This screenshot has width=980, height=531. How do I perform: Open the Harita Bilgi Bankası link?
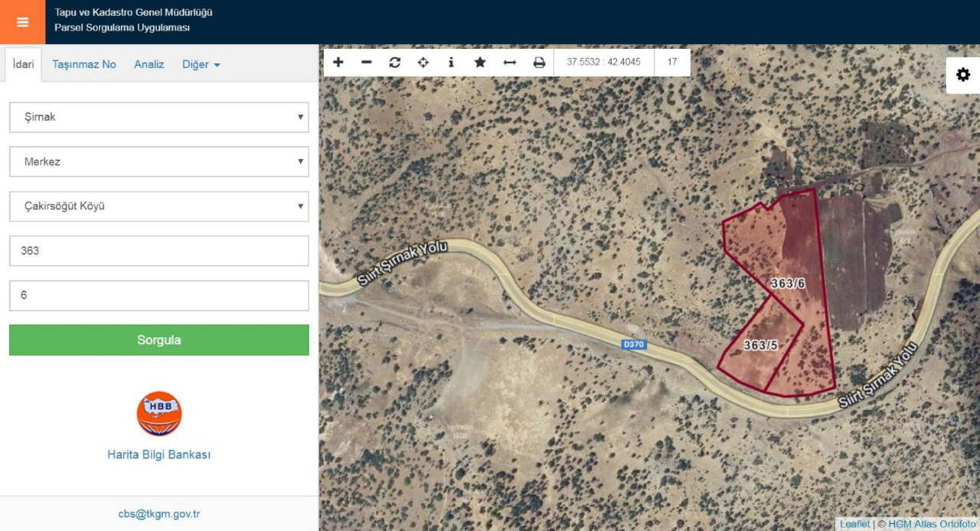158,454
